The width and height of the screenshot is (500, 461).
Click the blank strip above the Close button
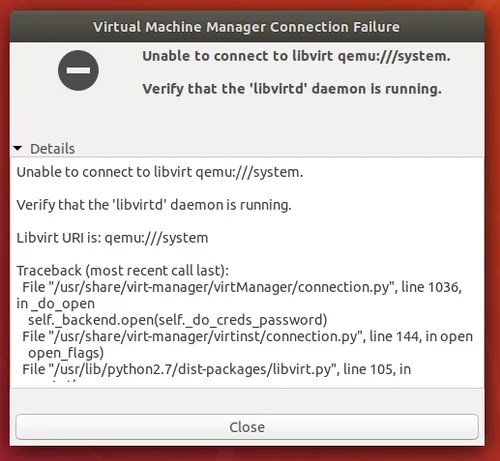247,401
